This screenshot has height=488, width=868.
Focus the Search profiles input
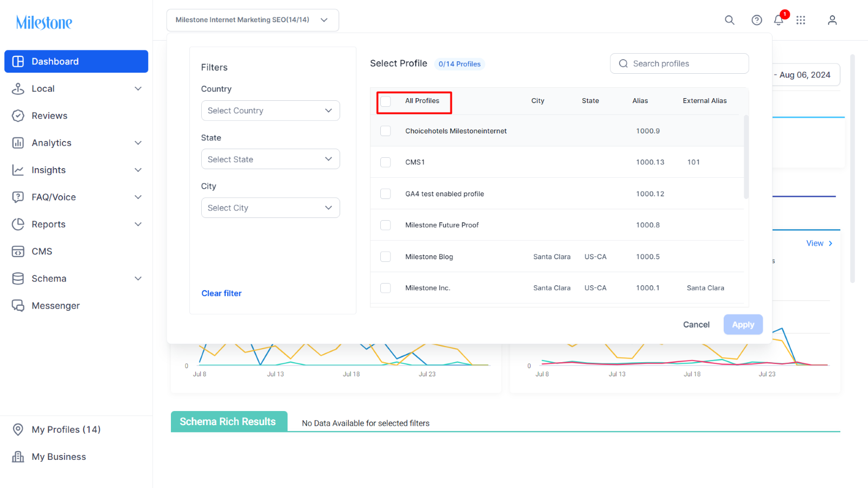(679, 63)
